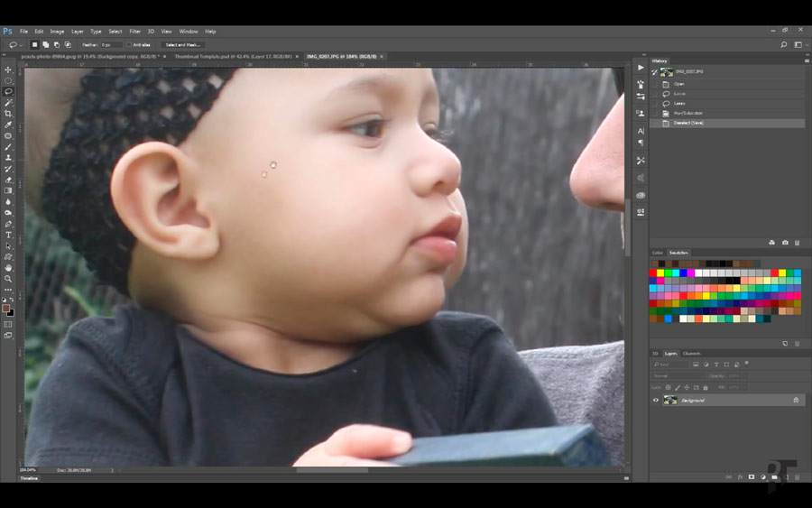Pick the yellow swatch in Swatches panel

(661, 272)
